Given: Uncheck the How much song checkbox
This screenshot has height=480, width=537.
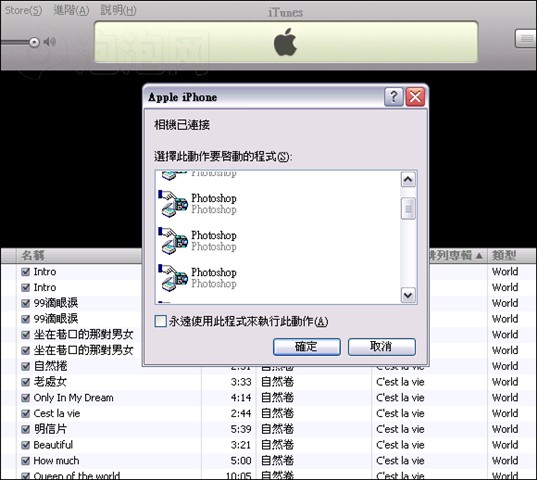Looking at the screenshot, I should pos(25,461).
